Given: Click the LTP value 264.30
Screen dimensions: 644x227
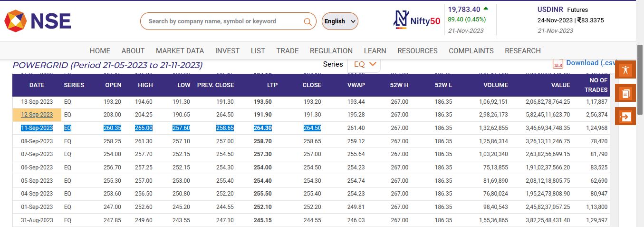Looking at the screenshot, I should point(263,128).
